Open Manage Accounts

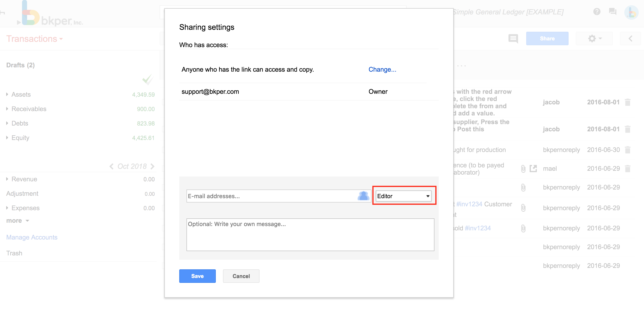tap(32, 237)
